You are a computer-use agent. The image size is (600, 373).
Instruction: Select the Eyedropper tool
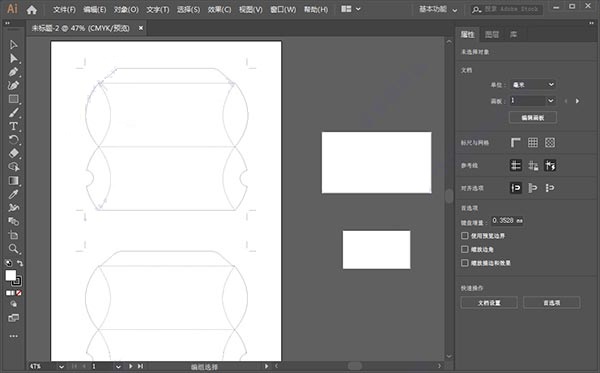click(13, 194)
